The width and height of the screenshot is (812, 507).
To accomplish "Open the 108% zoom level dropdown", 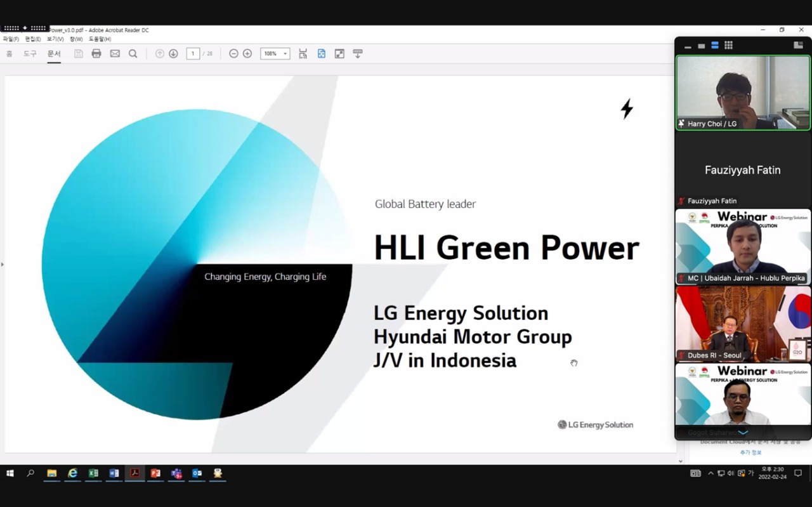I will point(275,54).
